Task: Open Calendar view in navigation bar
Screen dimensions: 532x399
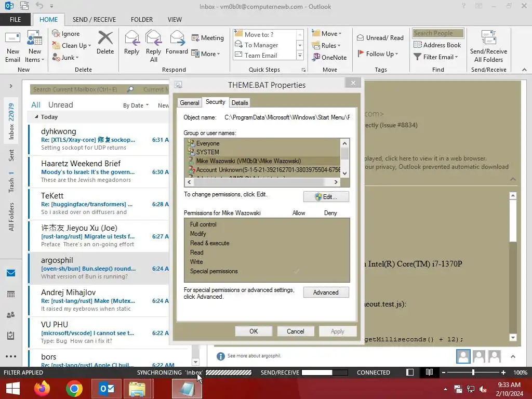Action: click(11, 294)
